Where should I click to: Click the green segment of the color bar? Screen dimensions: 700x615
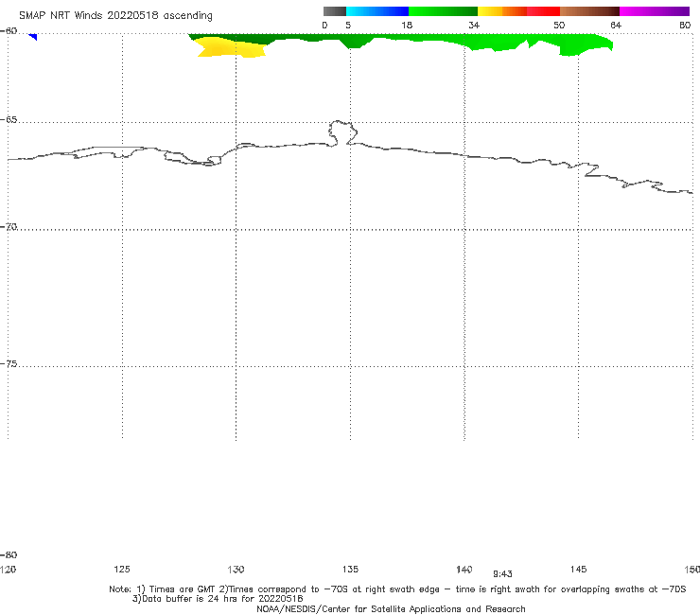(x=443, y=11)
